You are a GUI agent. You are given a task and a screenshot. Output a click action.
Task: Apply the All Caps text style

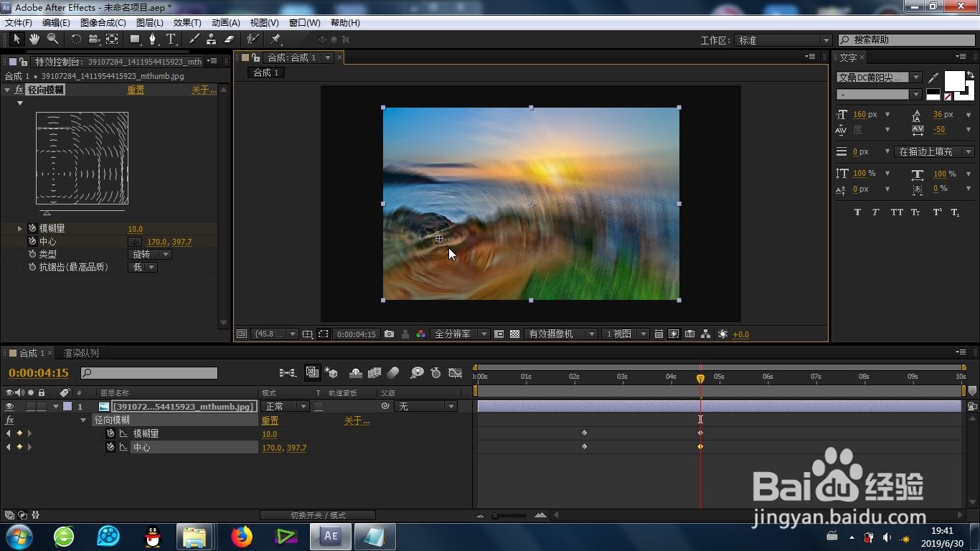[x=897, y=212]
